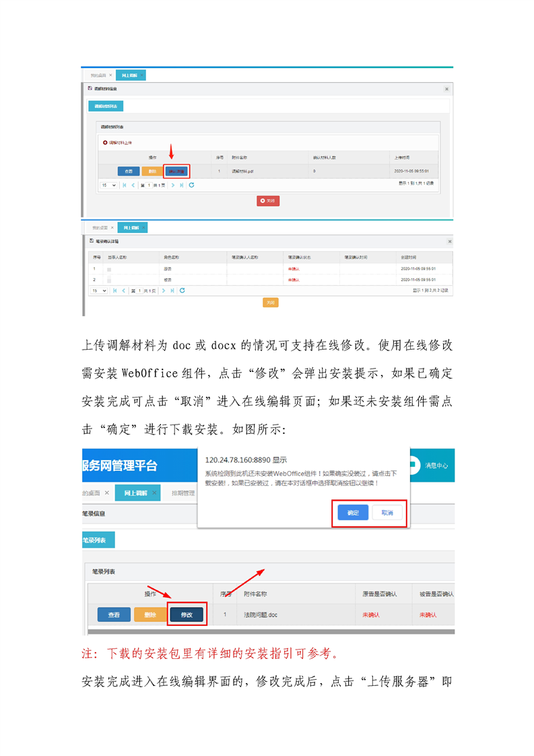Click 取消 in WebOffice install prompt
Screen dimensions: 534x756
[387, 513]
